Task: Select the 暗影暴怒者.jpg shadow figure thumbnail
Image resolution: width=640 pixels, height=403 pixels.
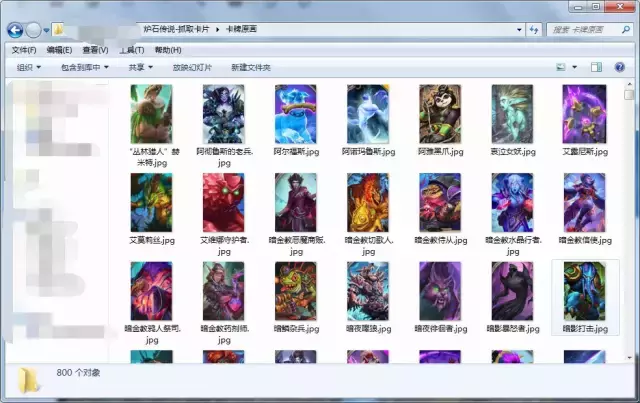Action: point(512,291)
